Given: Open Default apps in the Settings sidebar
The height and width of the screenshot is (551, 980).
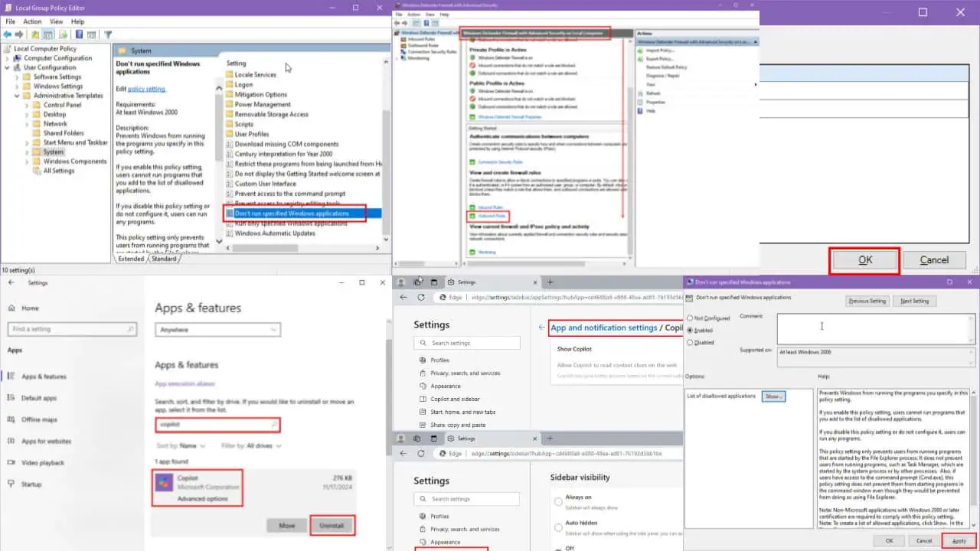Looking at the screenshot, I should click(38, 398).
